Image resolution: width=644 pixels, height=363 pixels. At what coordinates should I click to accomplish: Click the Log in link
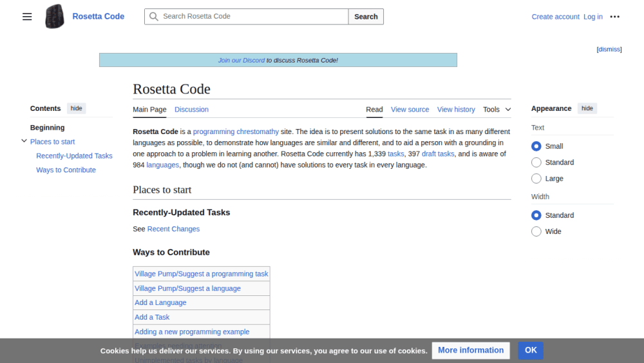coord(593,17)
